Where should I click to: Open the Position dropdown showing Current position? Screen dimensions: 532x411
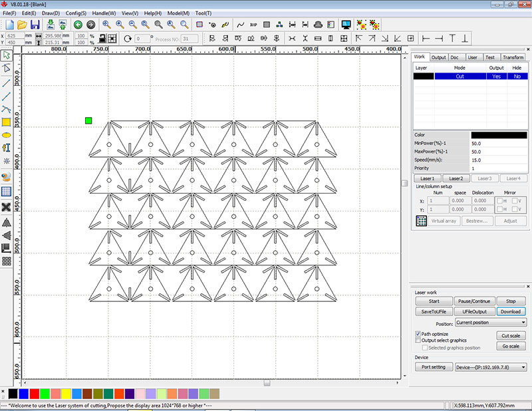click(x=491, y=323)
